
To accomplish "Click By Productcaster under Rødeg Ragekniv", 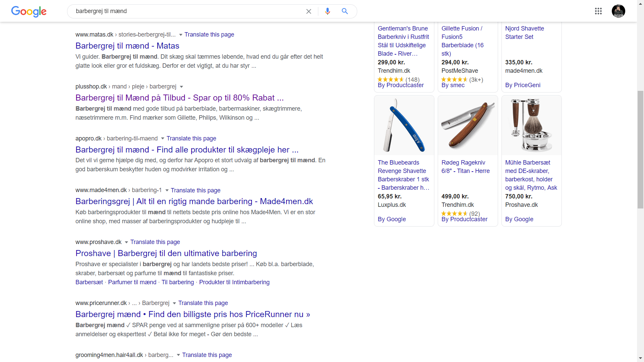I will pyautogui.click(x=465, y=219).
